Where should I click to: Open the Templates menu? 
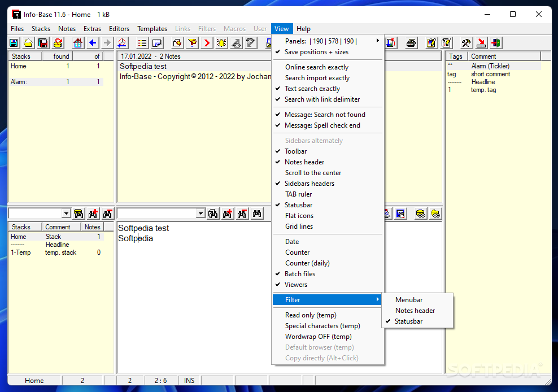152,29
